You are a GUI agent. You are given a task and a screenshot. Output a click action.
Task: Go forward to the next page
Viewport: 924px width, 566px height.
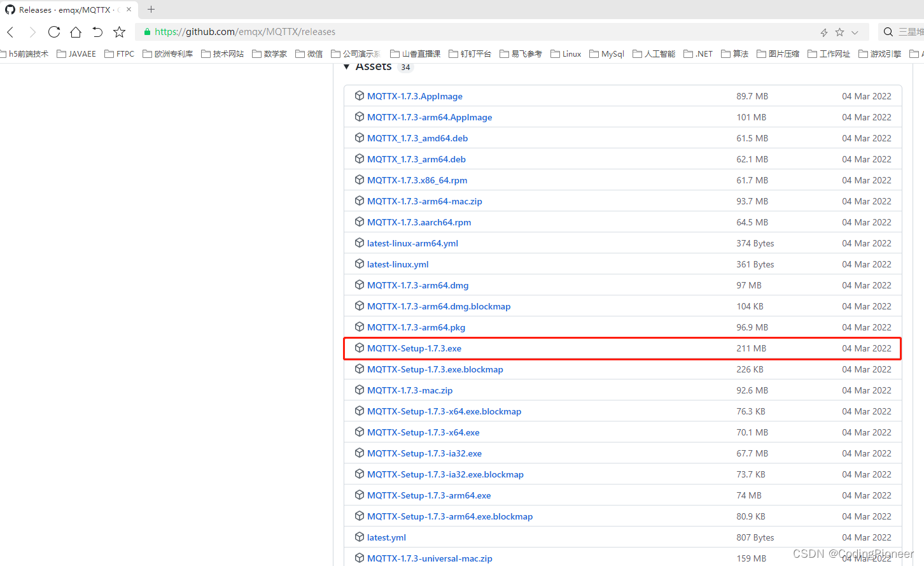click(32, 32)
